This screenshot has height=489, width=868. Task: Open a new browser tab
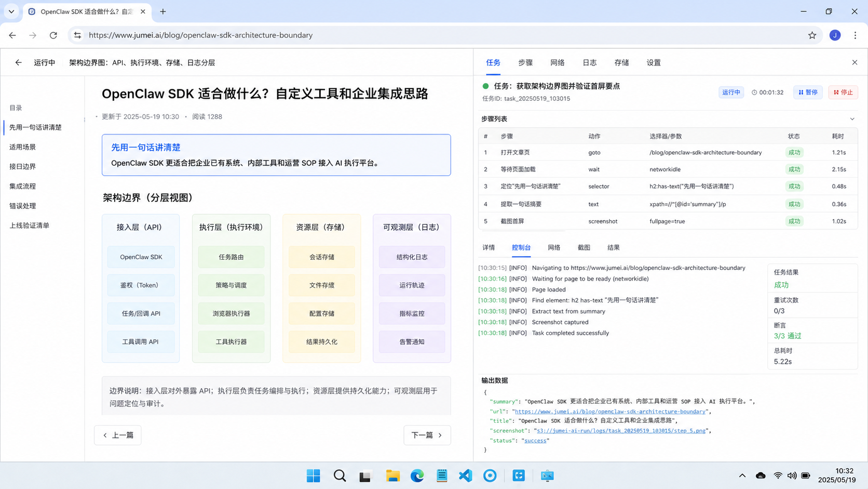pos(163,11)
